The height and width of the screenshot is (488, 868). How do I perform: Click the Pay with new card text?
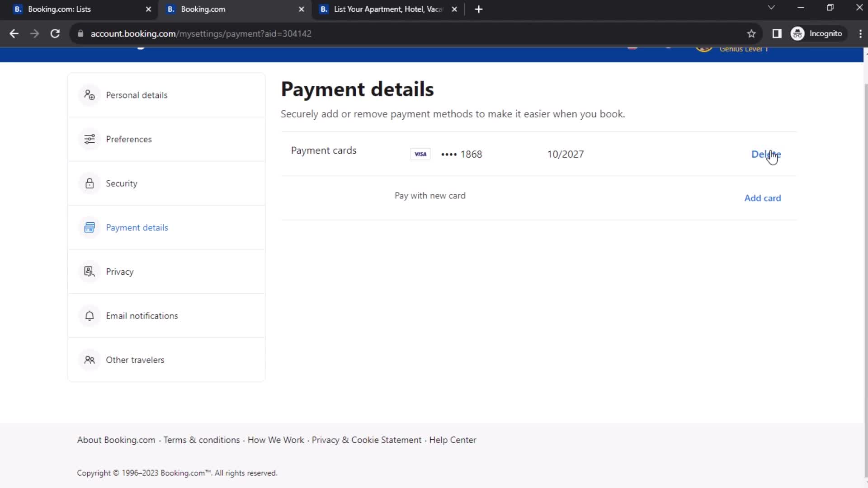click(x=430, y=196)
